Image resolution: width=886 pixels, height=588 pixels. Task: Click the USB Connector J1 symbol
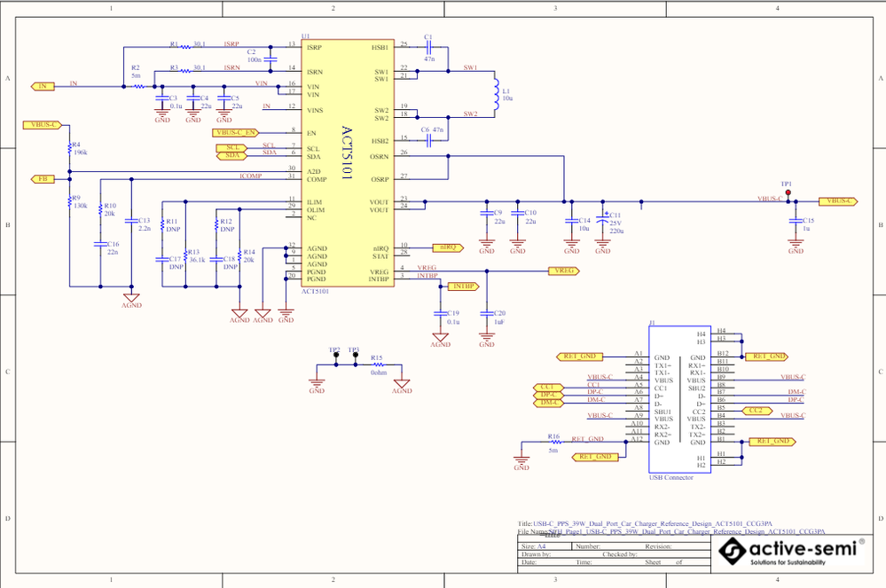pos(678,399)
